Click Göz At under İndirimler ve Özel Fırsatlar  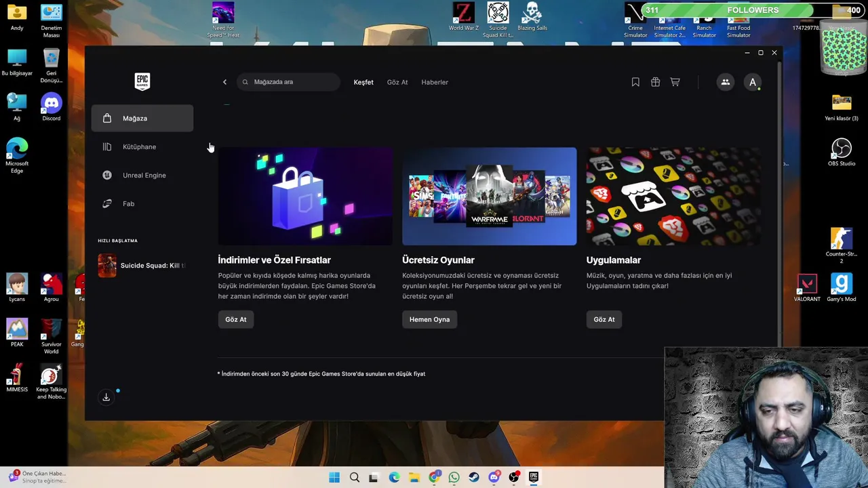[x=236, y=319]
